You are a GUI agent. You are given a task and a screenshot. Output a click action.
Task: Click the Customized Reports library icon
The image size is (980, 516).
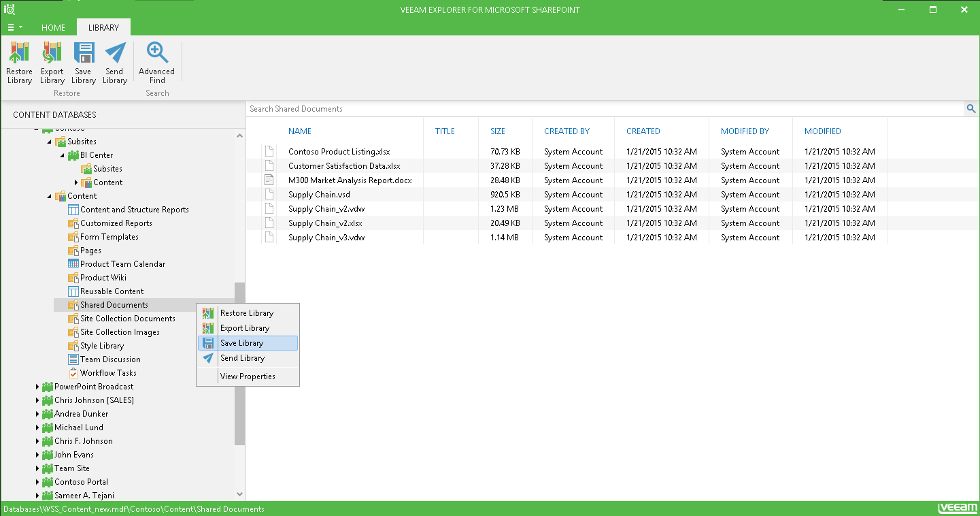[73, 223]
